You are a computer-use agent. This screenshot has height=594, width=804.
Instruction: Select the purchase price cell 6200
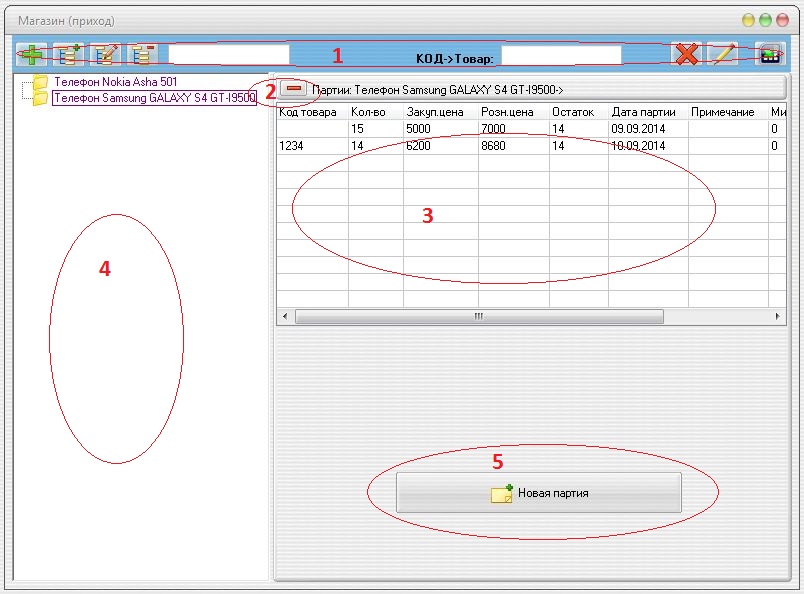(x=441, y=146)
